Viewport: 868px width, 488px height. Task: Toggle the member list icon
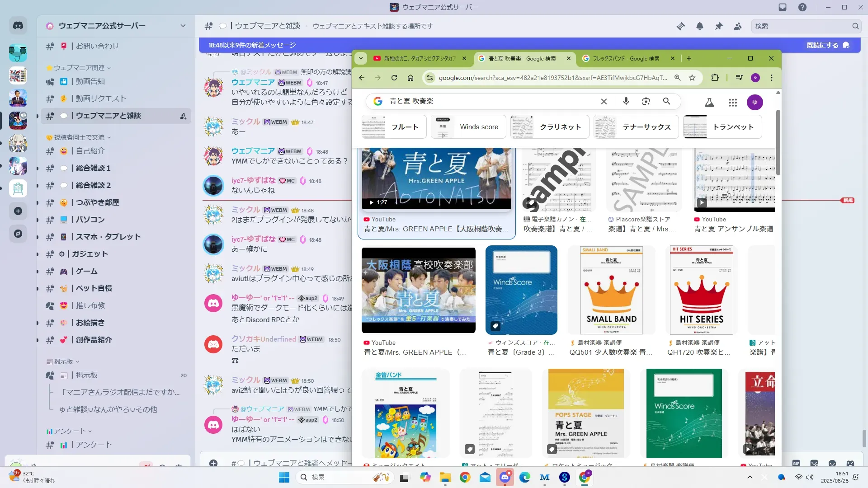click(x=738, y=26)
